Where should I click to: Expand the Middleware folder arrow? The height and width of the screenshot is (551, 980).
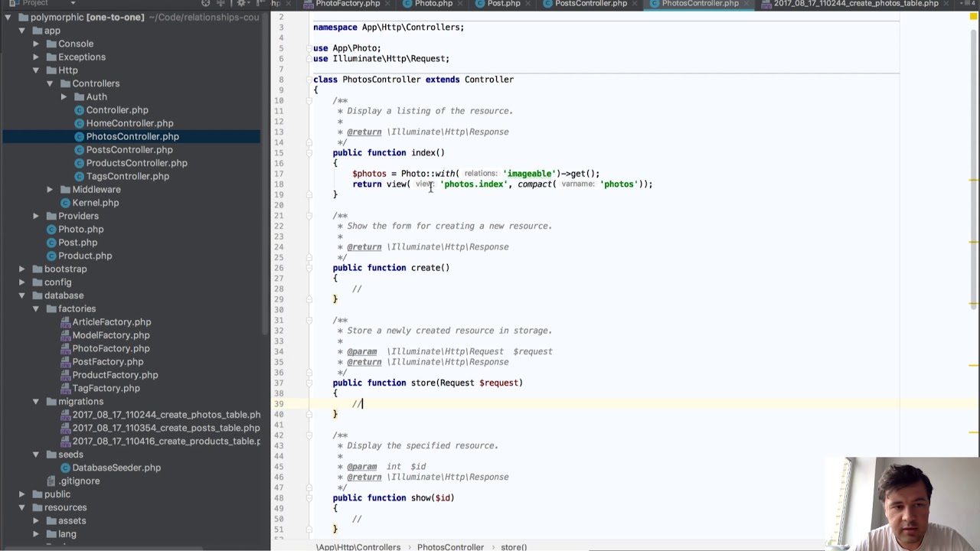50,190
